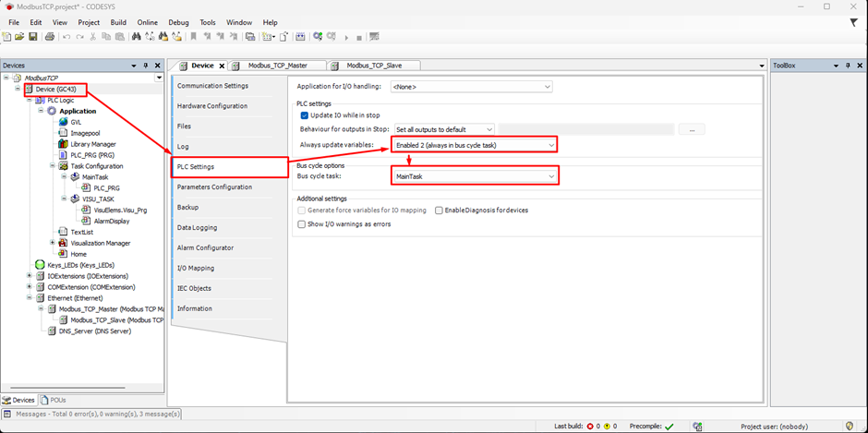Click the Login gear icon in toolbar
The width and height of the screenshot is (868, 433).
tap(318, 37)
